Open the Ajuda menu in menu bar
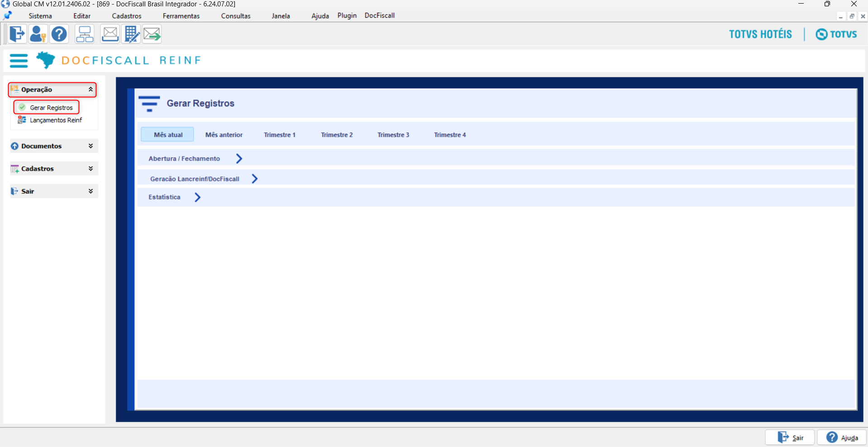This screenshot has height=447, width=868. point(320,16)
